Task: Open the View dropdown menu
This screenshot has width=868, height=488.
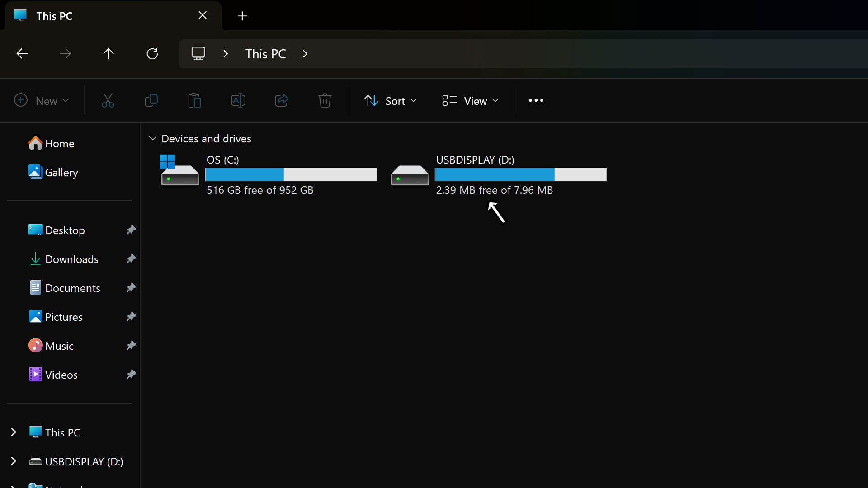Action: pyautogui.click(x=470, y=101)
